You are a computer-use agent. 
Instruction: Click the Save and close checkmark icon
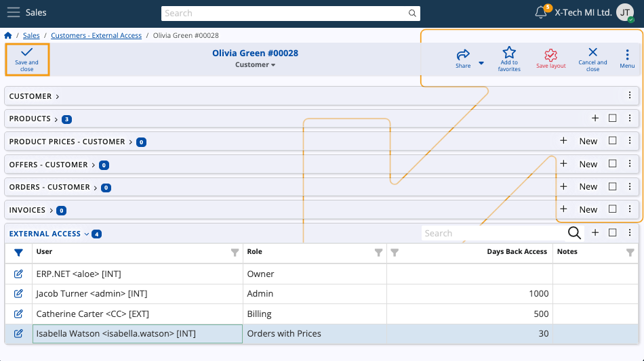[27, 53]
